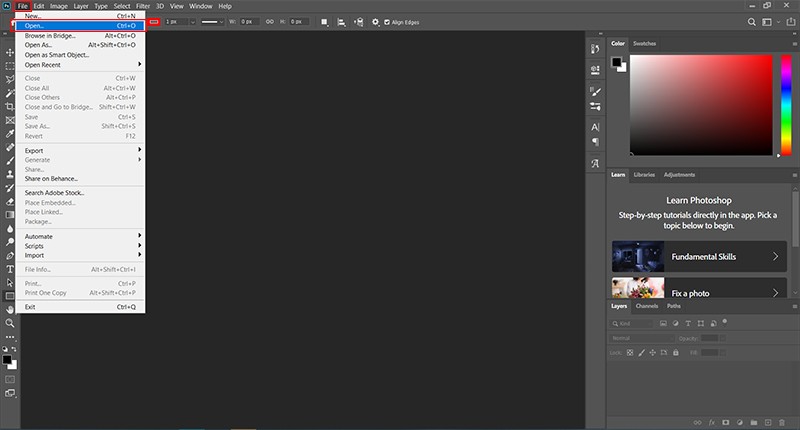Open the Color panel options menu
The width and height of the screenshot is (800, 430).
[794, 44]
